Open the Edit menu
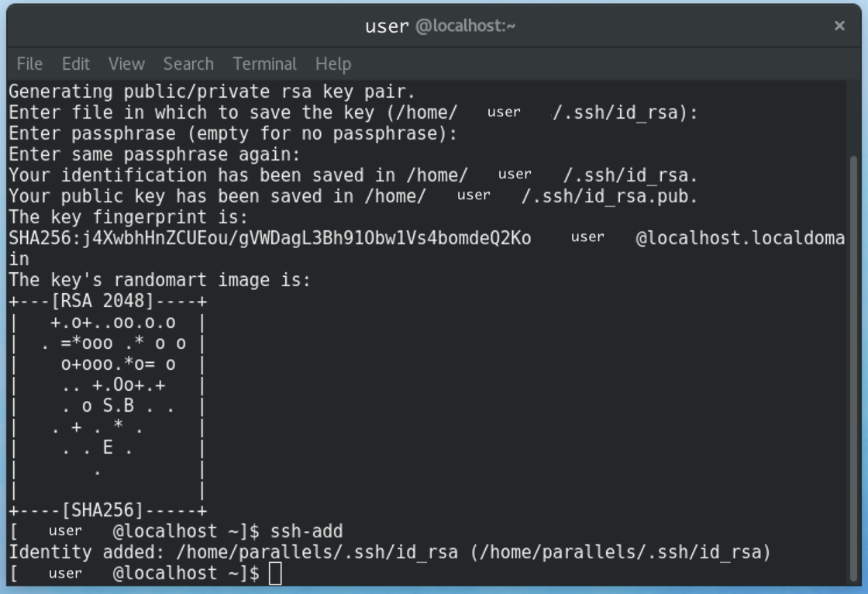868x594 pixels. (x=76, y=64)
